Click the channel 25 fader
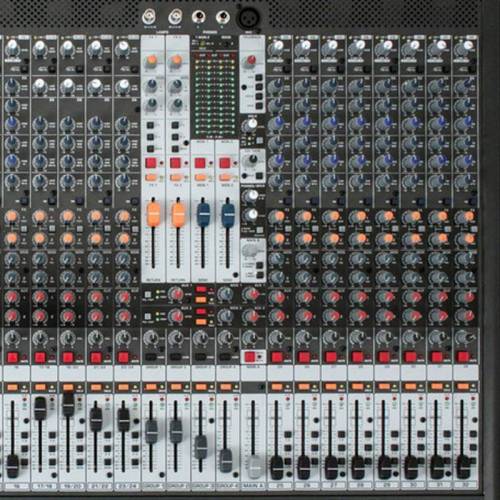The image size is (500, 500). point(276,467)
